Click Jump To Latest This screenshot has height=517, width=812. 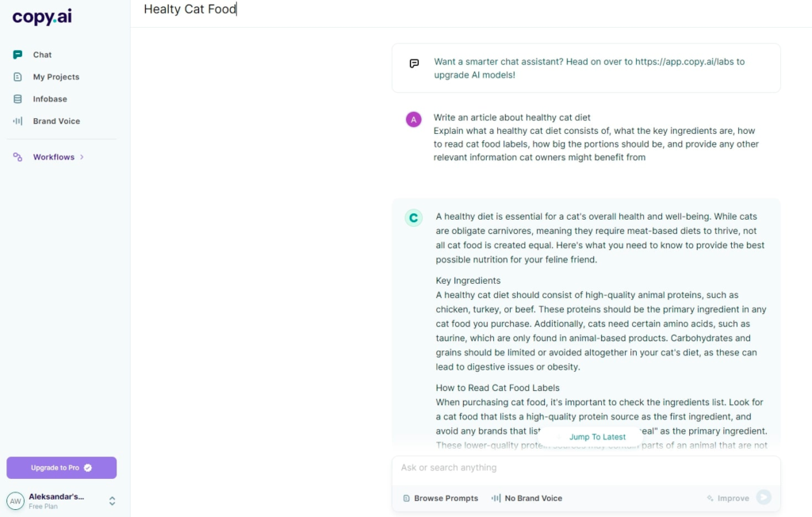(596, 437)
